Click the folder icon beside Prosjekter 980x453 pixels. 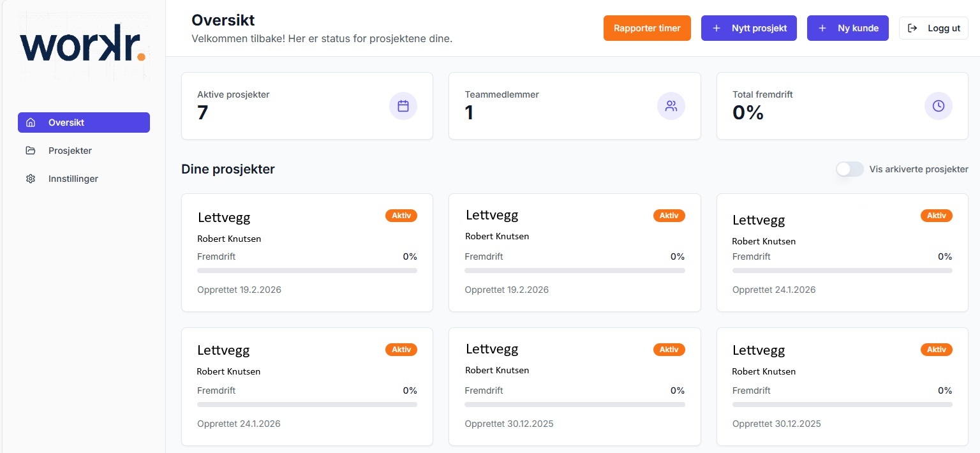tap(31, 151)
